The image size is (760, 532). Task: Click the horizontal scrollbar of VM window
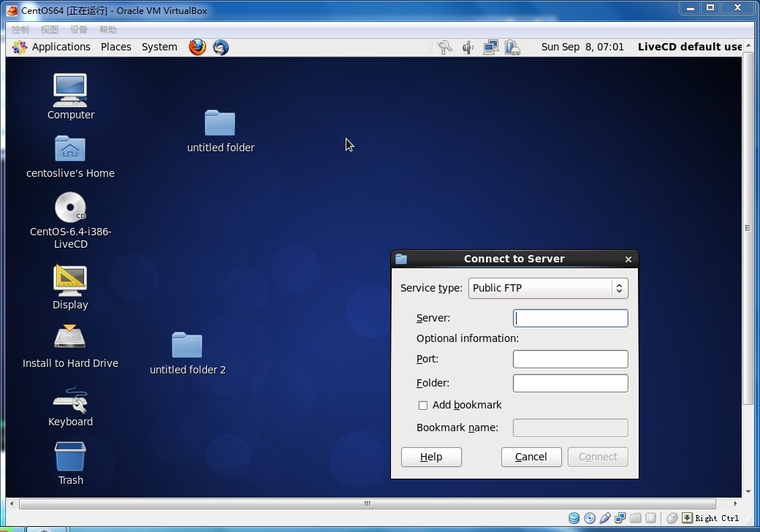click(368, 503)
